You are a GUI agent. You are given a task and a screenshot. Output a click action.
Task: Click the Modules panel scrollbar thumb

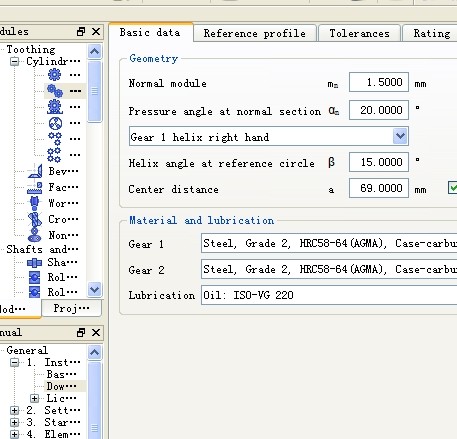click(x=95, y=91)
